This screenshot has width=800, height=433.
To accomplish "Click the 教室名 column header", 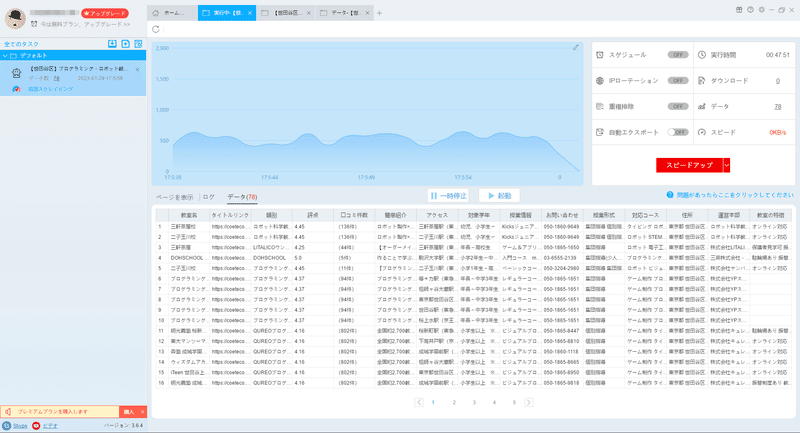I will 189,215.
